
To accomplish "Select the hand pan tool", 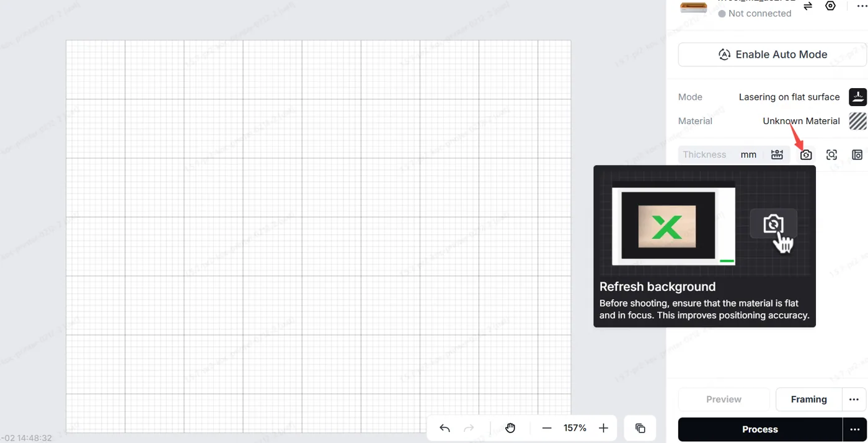I will pos(510,428).
